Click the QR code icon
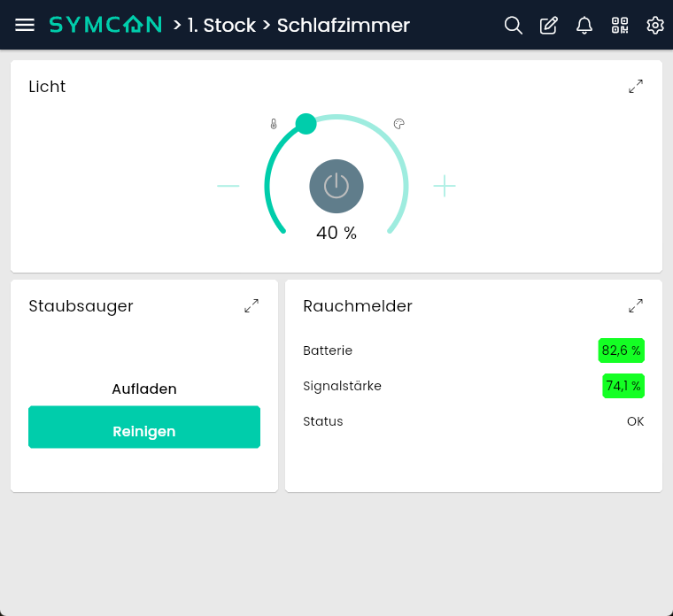The image size is (673, 616). pyautogui.click(x=620, y=25)
